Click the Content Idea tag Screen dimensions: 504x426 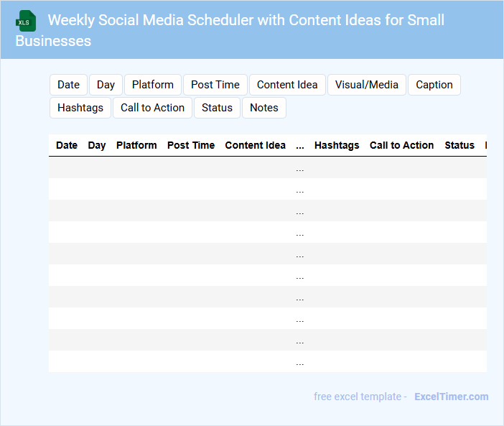click(287, 85)
